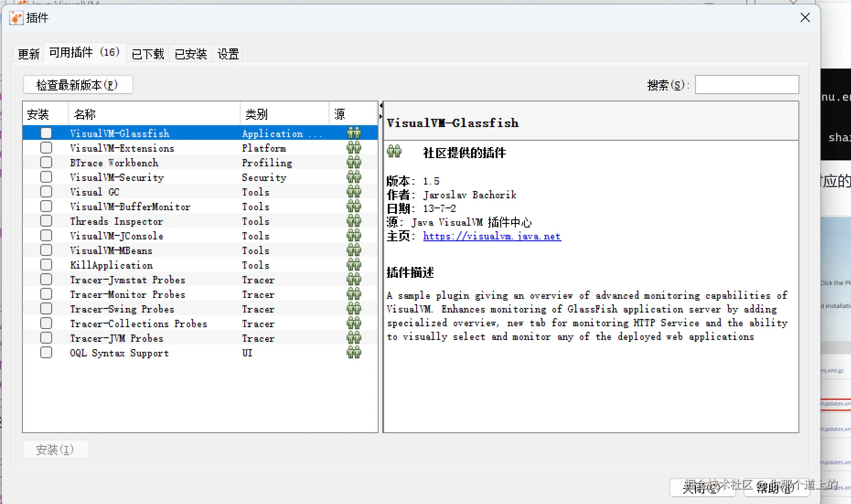This screenshot has height=504, width=851.
Task: Focus the 搜索 search field
Action: click(747, 85)
